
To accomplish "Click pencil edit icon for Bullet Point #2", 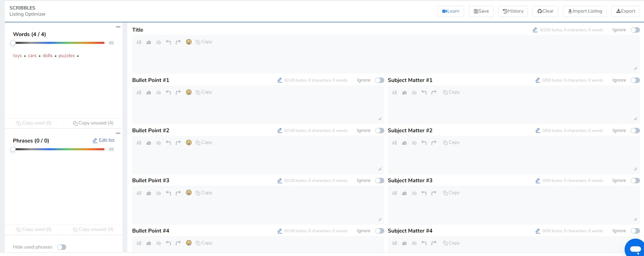I will coord(280,131).
